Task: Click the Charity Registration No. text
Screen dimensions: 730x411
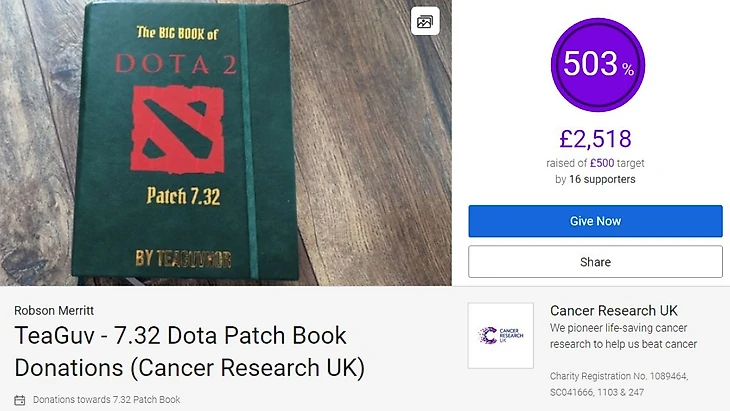Action: 619,384
